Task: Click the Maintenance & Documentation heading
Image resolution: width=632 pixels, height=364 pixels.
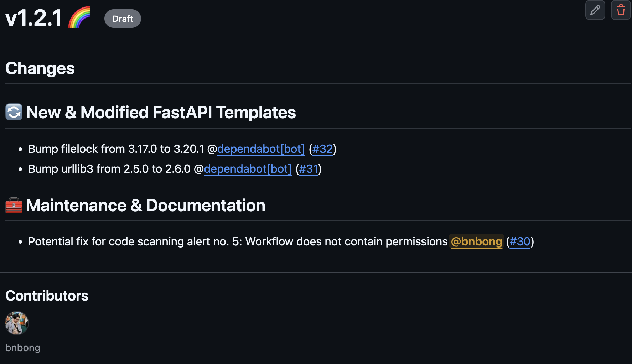Action: (146, 206)
